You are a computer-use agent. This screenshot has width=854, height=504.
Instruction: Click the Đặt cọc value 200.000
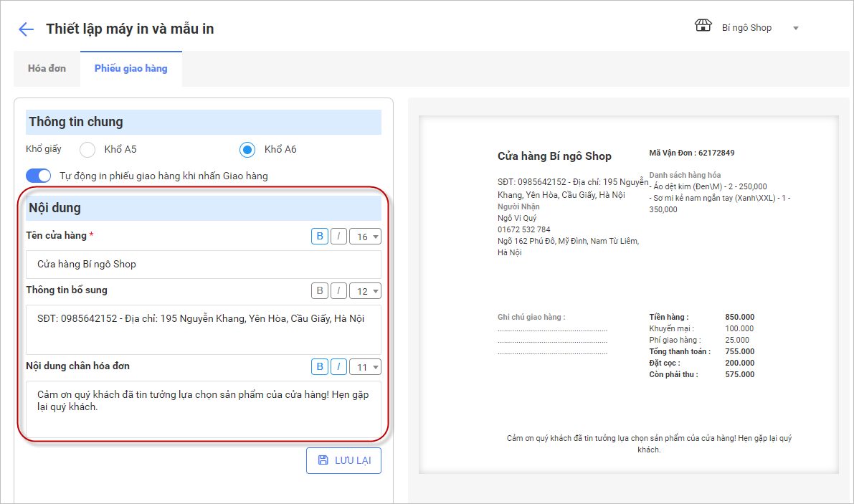coord(739,363)
